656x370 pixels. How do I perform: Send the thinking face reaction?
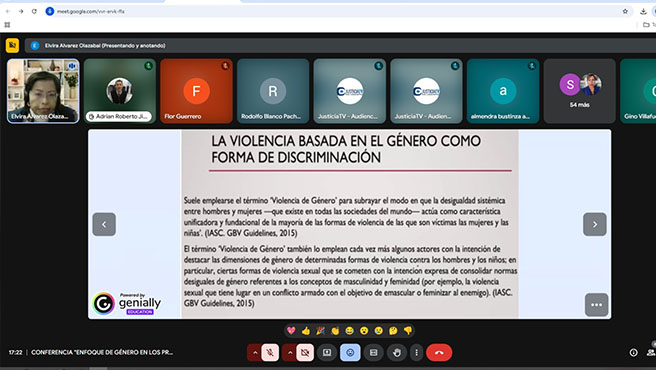(x=393, y=331)
